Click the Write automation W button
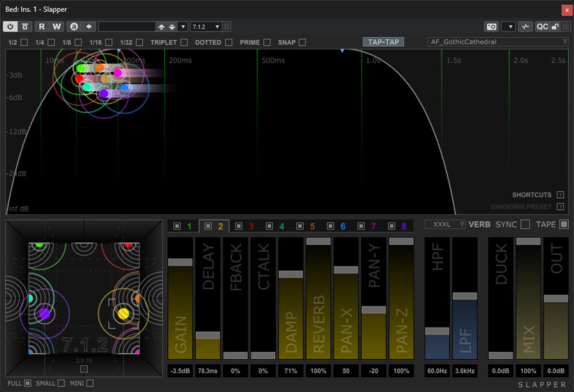Viewport: 574px width, 392px height. 56,27
